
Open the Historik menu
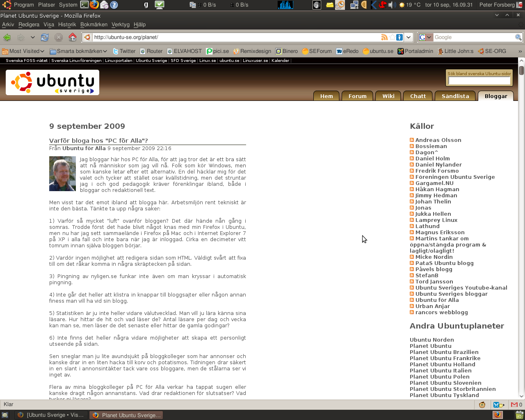point(67,25)
